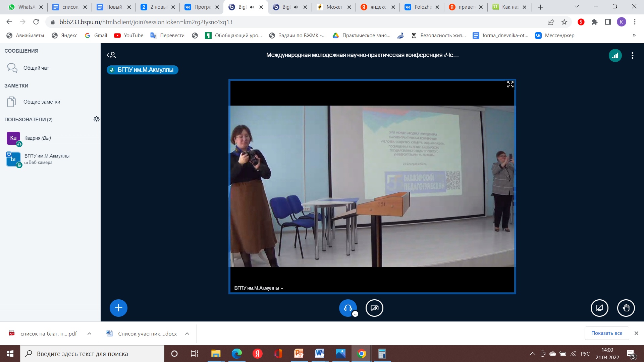This screenshot has width=644, height=362.
Task: Open the three-dot options menu in the conference header
Action: 633,56
